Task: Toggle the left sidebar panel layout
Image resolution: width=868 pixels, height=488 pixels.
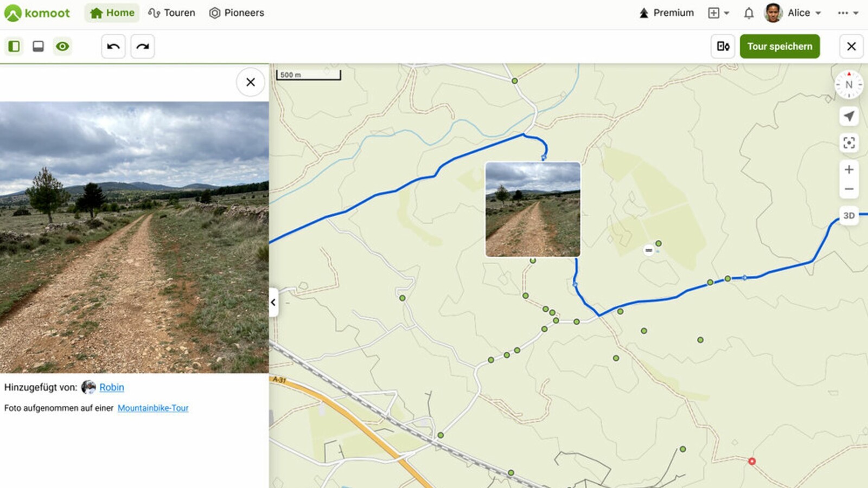Action: coord(14,47)
